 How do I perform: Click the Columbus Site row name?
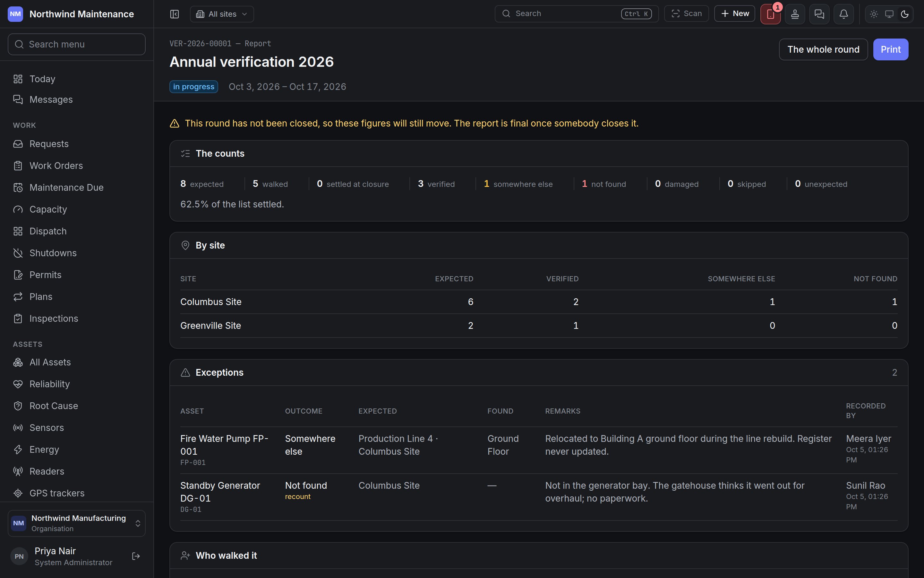tap(211, 302)
